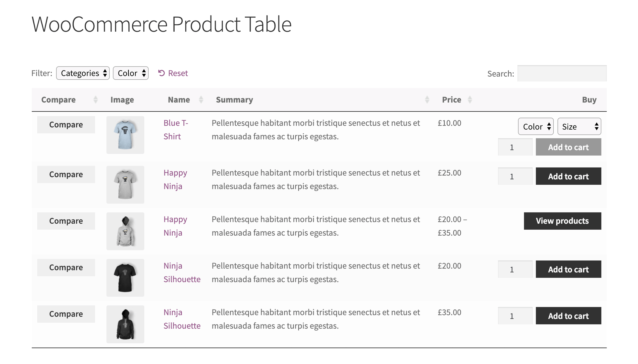Click quantity field for Ninja Silhouette t-shirt
The width and height of the screenshot is (638, 364).
tap(515, 269)
